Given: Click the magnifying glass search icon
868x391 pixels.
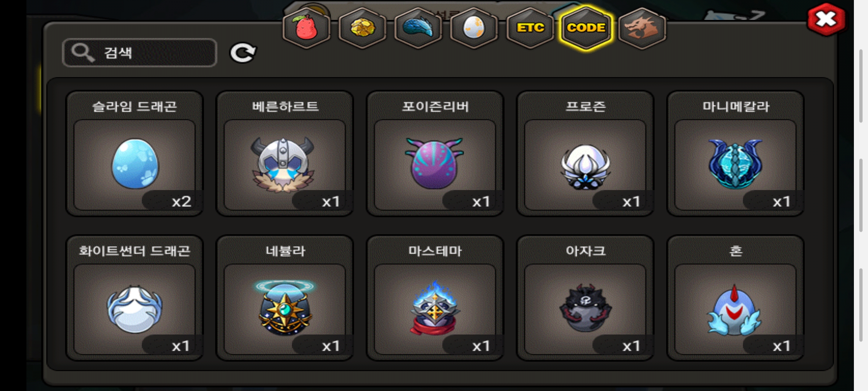Looking at the screenshot, I should coord(83,53).
